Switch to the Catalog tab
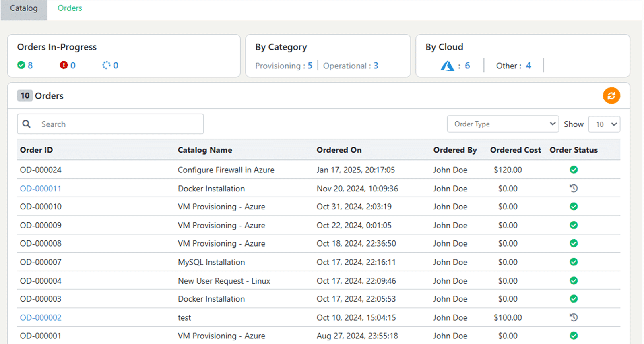 click(24, 8)
